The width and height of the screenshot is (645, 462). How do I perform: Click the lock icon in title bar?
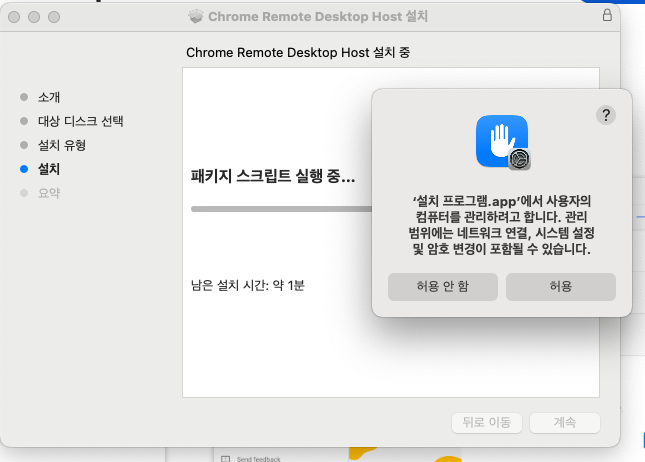pyautogui.click(x=607, y=15)
